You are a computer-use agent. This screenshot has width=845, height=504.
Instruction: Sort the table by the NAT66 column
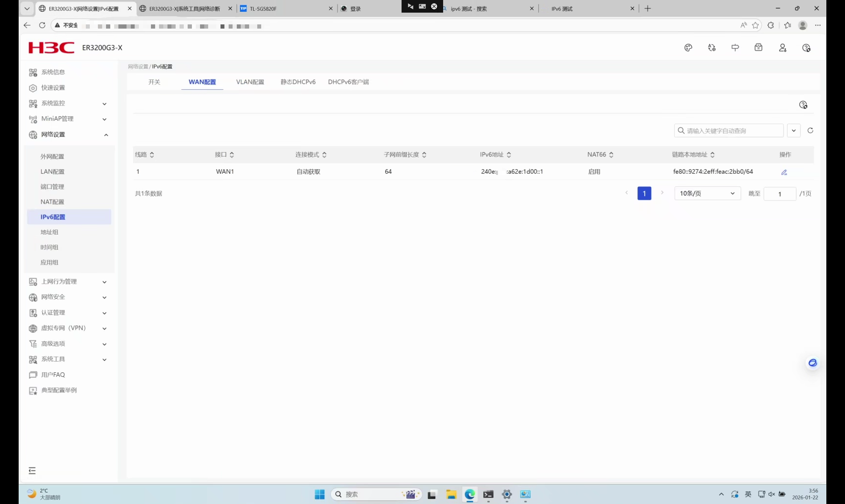611,155
